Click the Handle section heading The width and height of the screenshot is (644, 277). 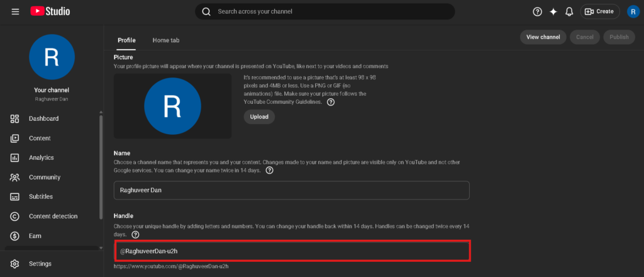click(x=124, y=216)
